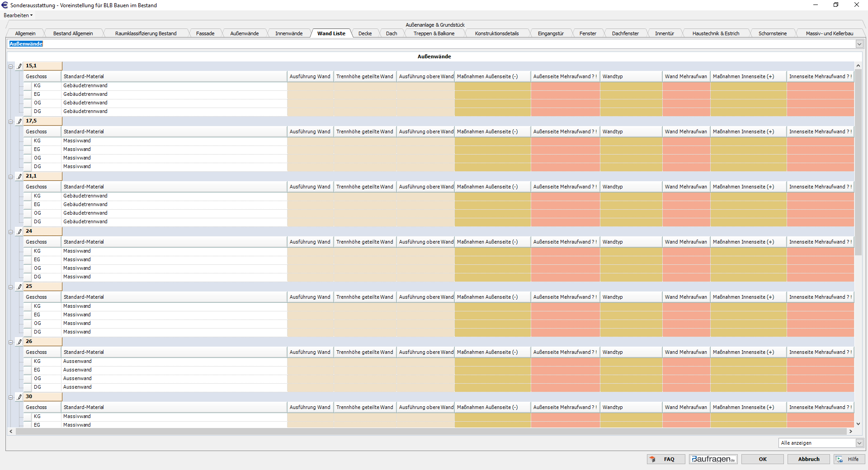Toggle the OG row selector box under 26
The image size is (868, 470).
[28, 379]
